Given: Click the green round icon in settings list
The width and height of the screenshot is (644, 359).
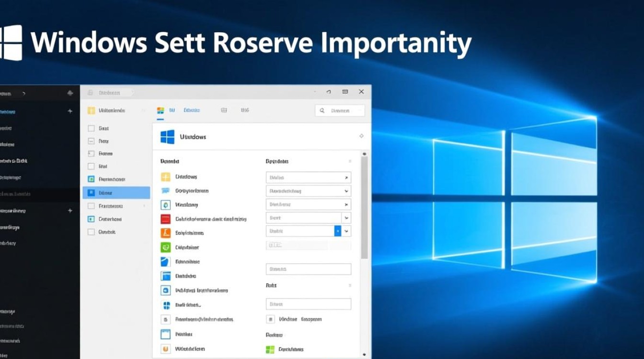Looking at the screenshot, I should [x=165, y=247].
